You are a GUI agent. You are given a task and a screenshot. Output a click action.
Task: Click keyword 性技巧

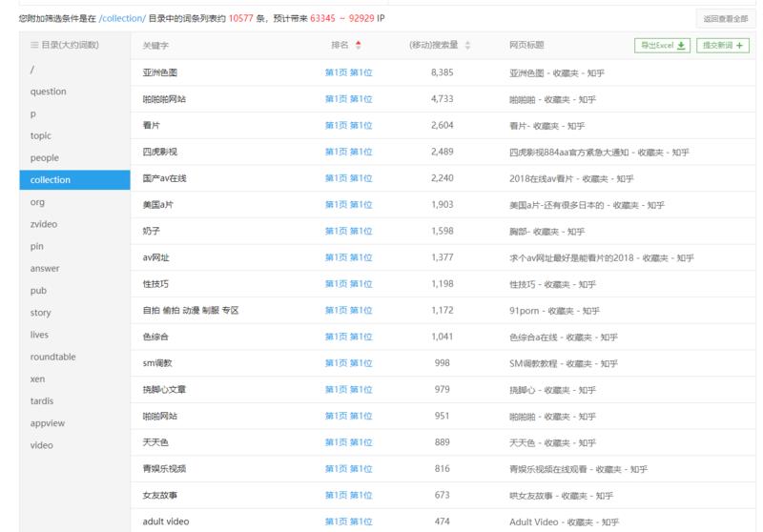(155, 283)
